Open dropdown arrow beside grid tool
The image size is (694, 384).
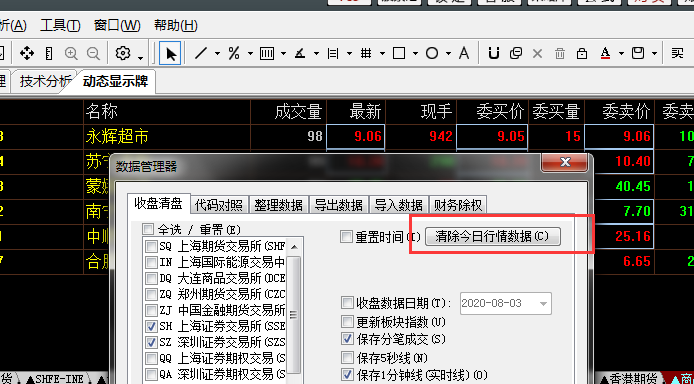tap(382, 54)
